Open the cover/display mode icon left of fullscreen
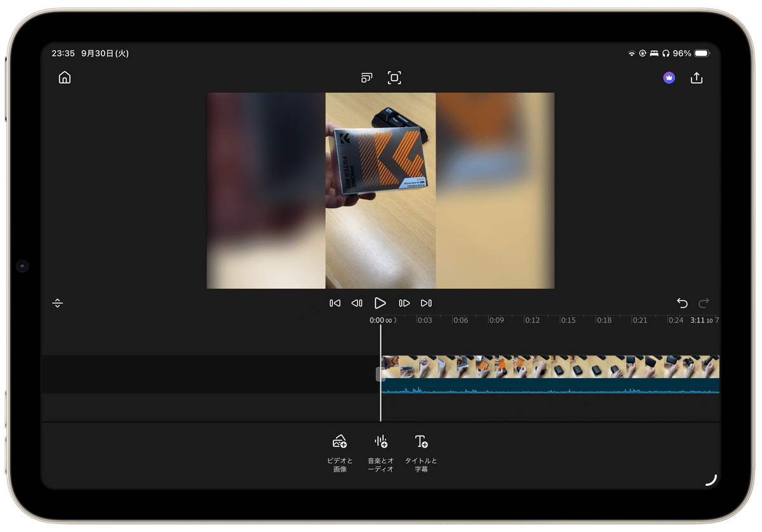Screen dimensions: 762x532 [366, 77]
